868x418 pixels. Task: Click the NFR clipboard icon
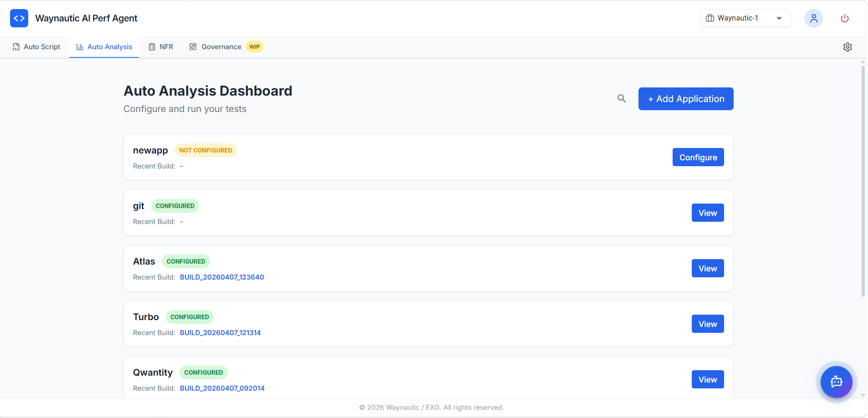[x=152, y=46]
